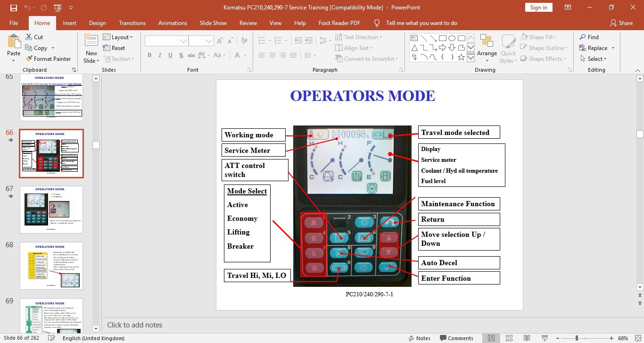Screen dimensions: 644x343
Task: Toggle the Notes pane button
Action: [x=420, y=338]
